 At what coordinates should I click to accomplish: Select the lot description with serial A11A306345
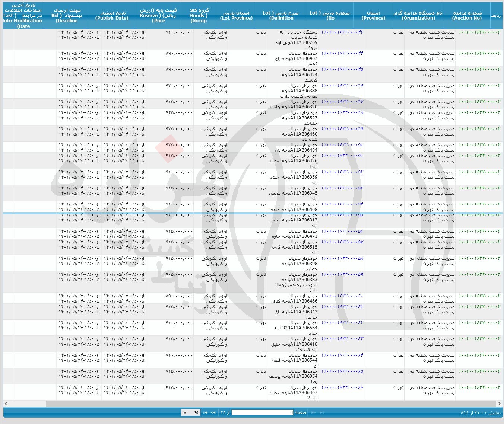pos(293,194)
